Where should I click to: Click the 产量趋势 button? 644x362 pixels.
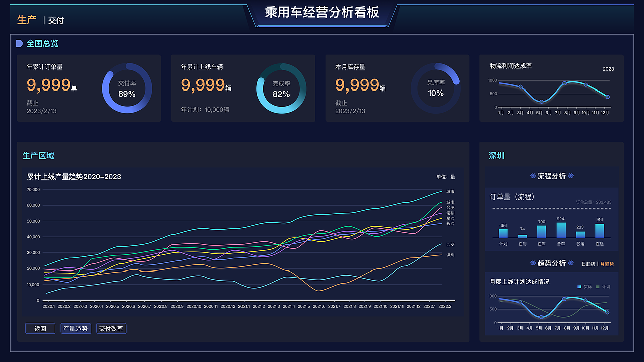click(x=75, y=328)
